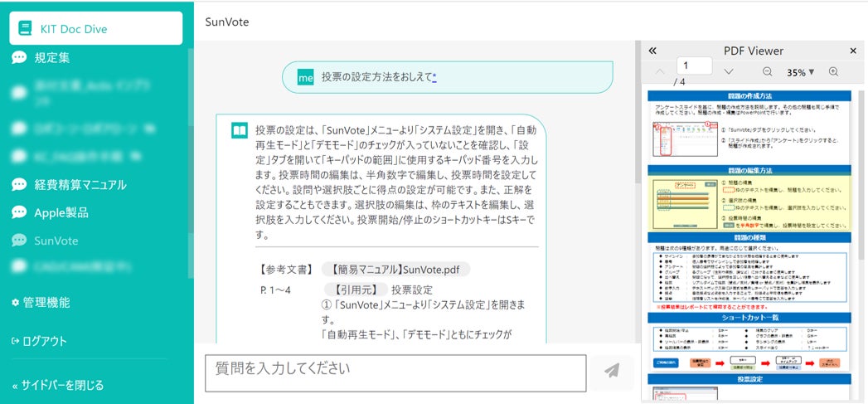The width and height of the screenshot is (868, 404).
Task: Open the 35% zoom level dropdown
Action: (x=801, y=72)
